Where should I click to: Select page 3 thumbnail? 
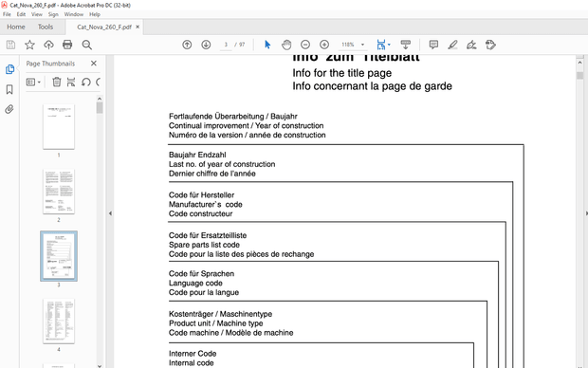59,256
